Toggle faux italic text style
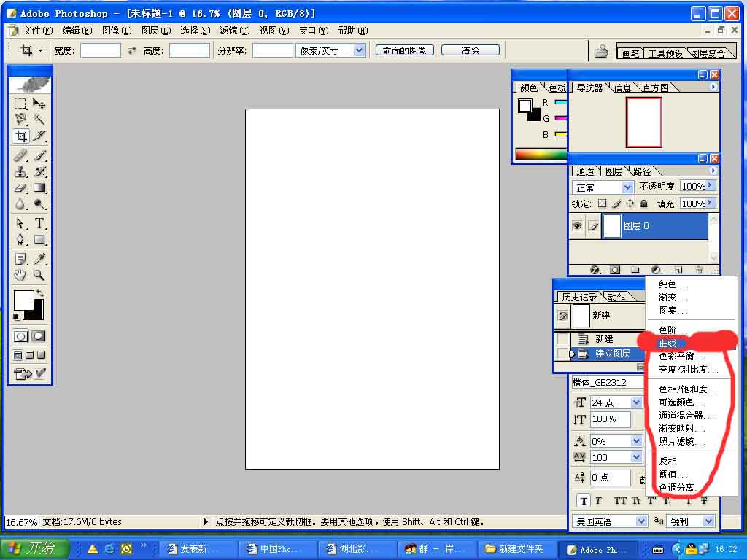This screenshot has width=747, height=560. (598, 501)
